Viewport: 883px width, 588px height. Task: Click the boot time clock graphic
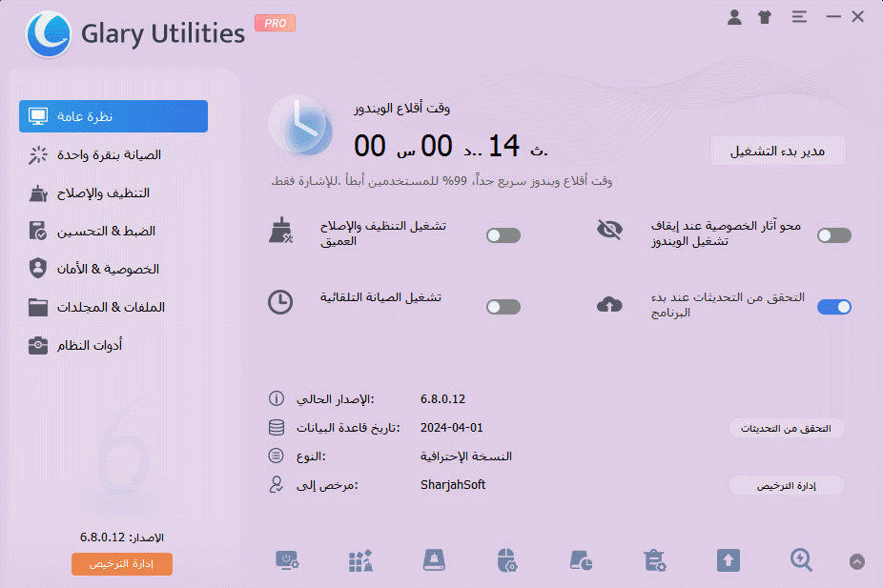(302, 127)
